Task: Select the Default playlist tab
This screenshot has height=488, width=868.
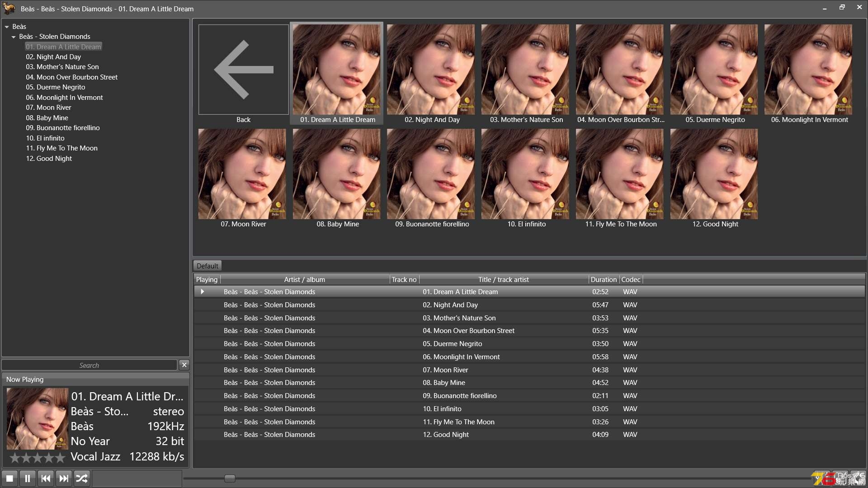Action: click(207, 266)
